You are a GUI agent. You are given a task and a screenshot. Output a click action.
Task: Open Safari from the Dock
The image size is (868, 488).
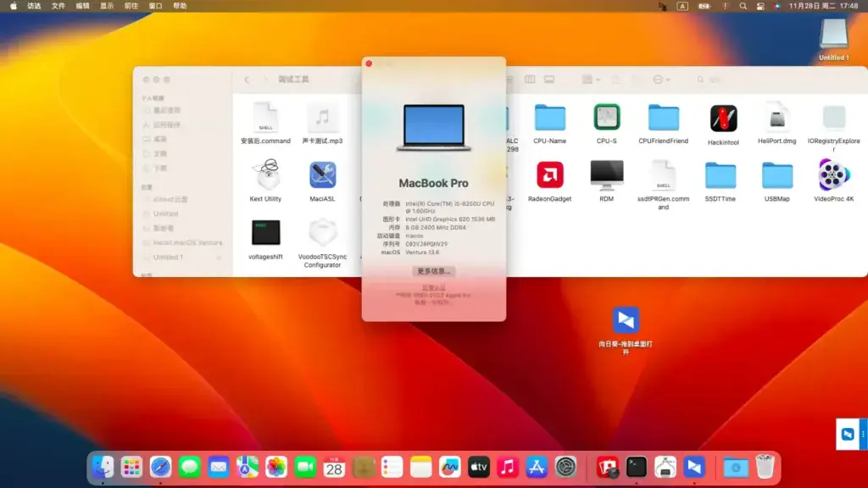click(160, 468)
